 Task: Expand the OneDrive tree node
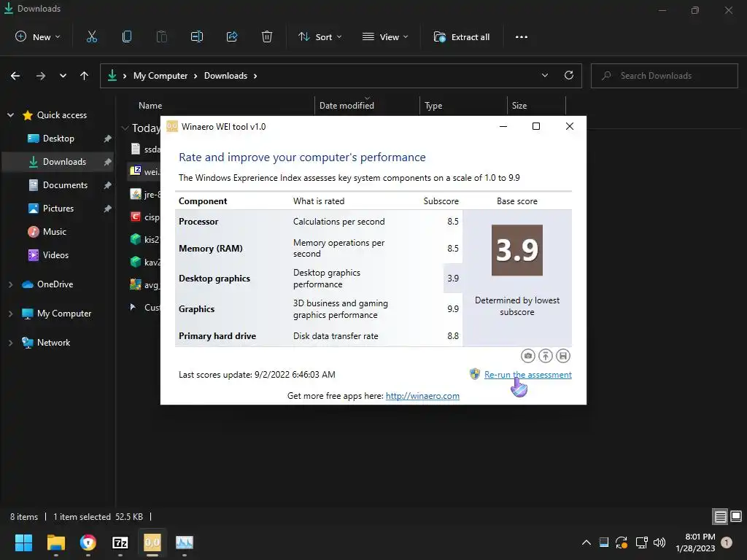click(x=10, y=284)
